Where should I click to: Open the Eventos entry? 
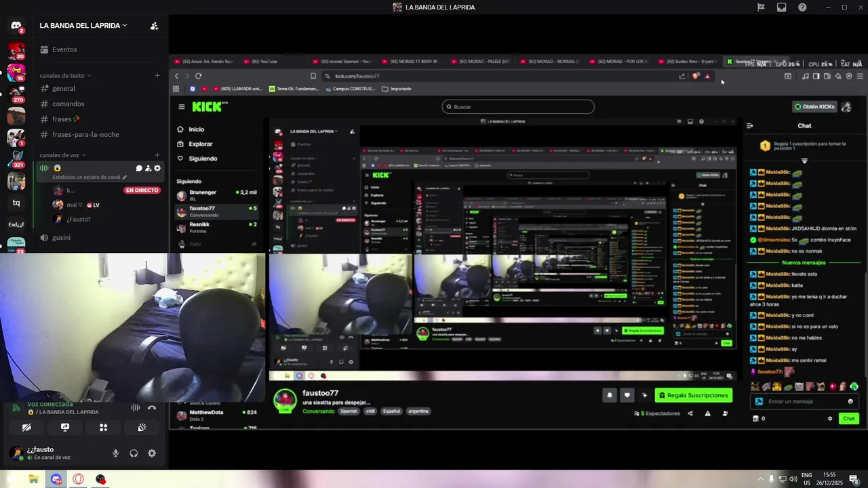pos(64,49)
